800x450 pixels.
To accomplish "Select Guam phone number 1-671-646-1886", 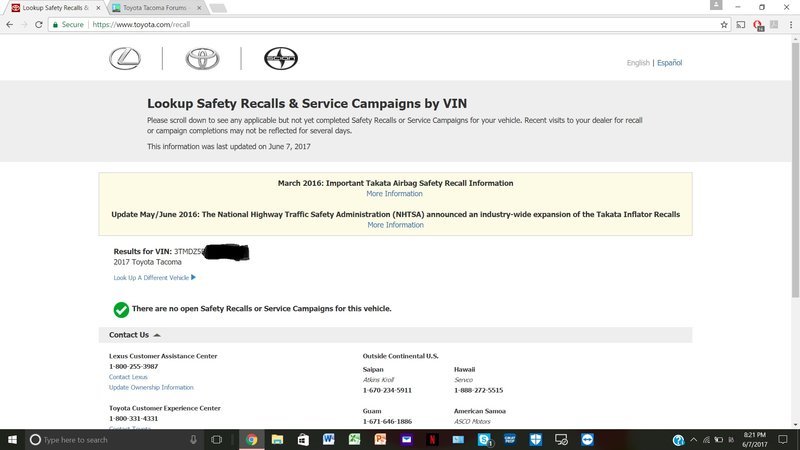I will 387,421.
